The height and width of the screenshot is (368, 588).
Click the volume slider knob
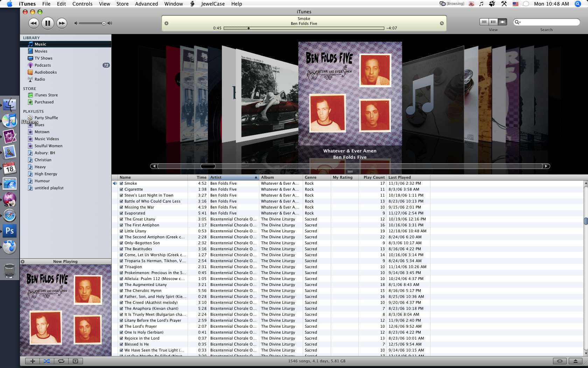[x=104, y=23]
